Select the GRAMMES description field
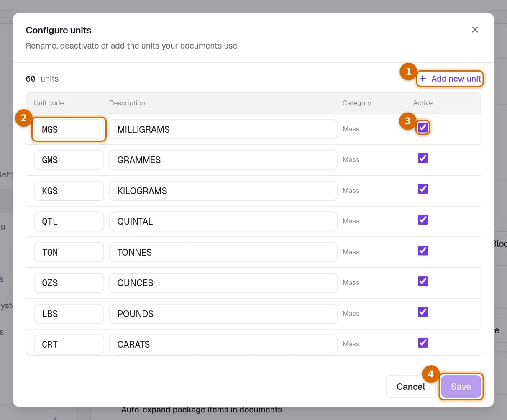The width and height of the screenshot is (507, 420). coord(223,160)
